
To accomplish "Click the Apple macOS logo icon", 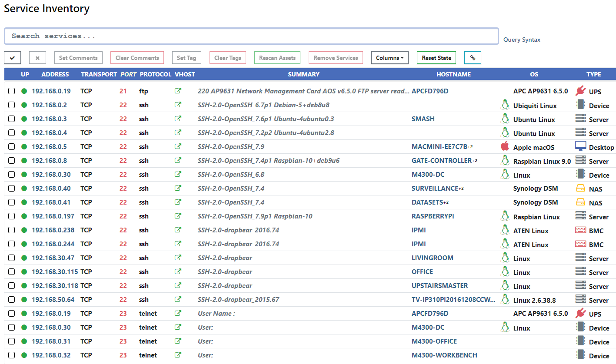I will 505,146.
